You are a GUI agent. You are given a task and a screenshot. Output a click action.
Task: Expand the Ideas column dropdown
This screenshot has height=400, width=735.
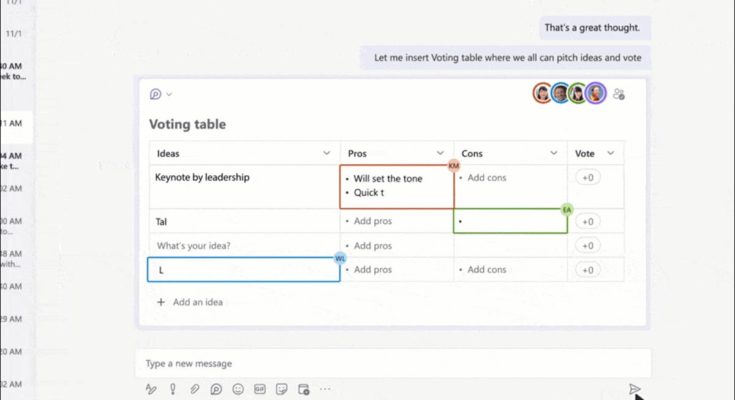(326, 153)
